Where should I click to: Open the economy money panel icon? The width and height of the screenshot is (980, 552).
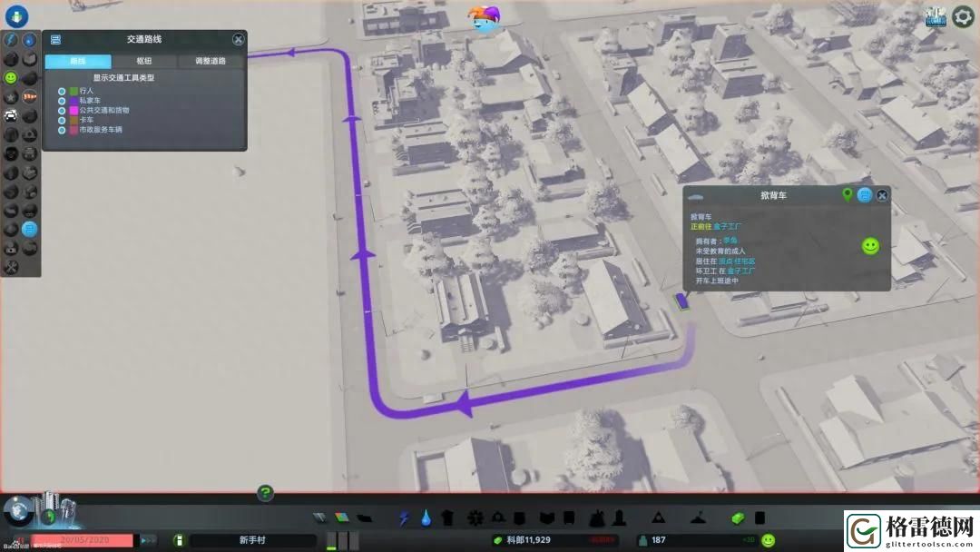738,518
